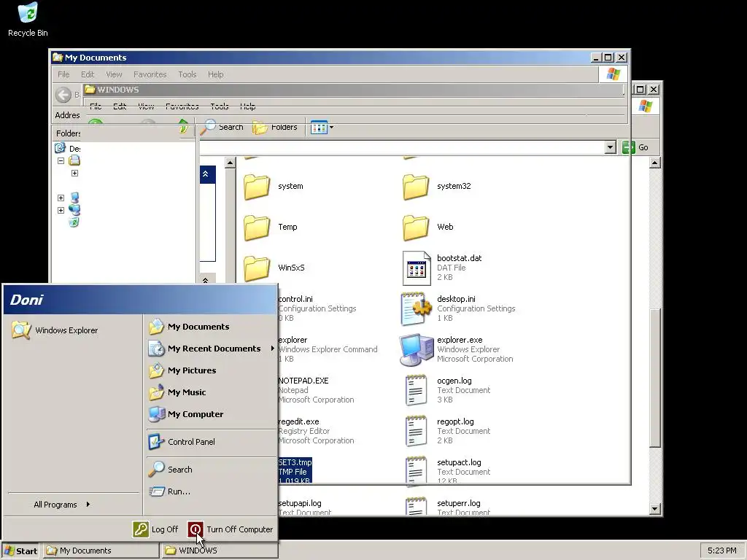Open Control Panel from Start menu

182,442
